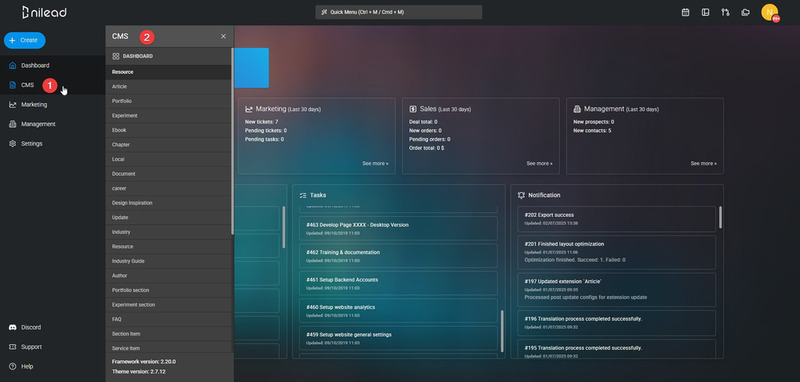Screen dimensions: 800x382
Task: Open notification #202 Export success
Action: pyautogui.click(x=616, y=219)
